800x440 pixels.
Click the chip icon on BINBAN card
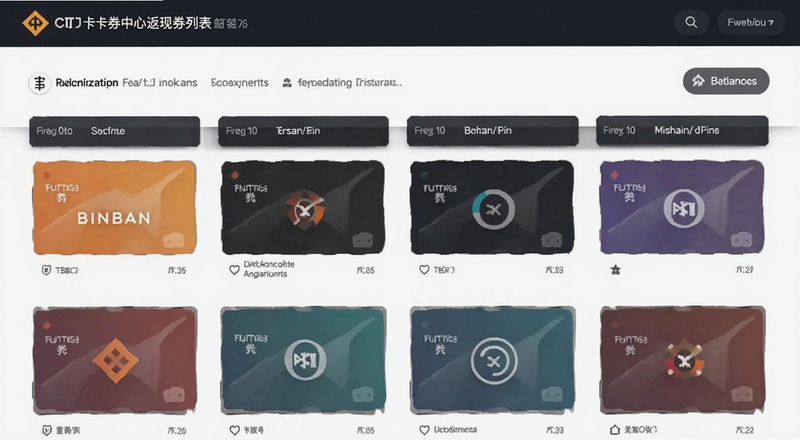[173, 241]
